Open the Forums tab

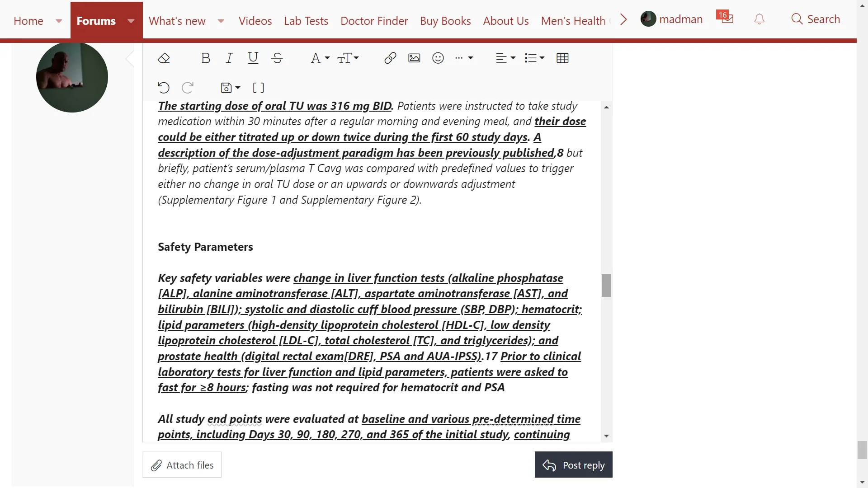[x=96, y=21]
